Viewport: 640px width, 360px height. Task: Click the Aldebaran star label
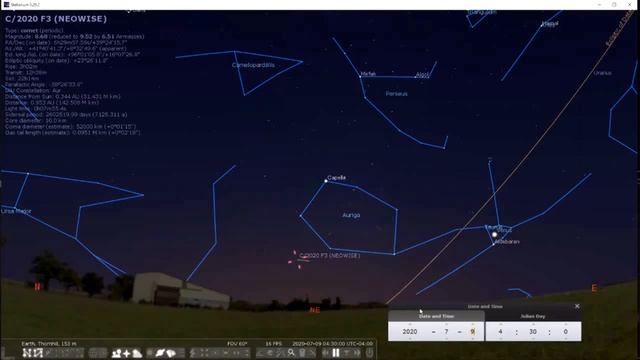pyautogui.click(x=507, y=242)
